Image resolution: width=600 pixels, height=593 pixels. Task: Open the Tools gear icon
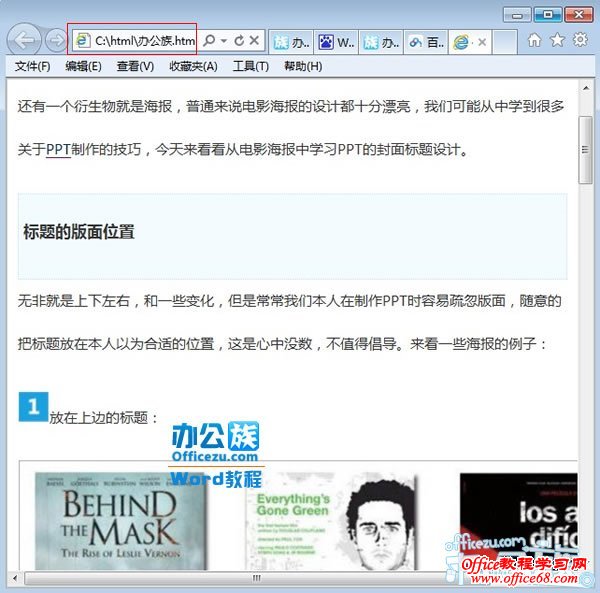click(x=580, y=39)
